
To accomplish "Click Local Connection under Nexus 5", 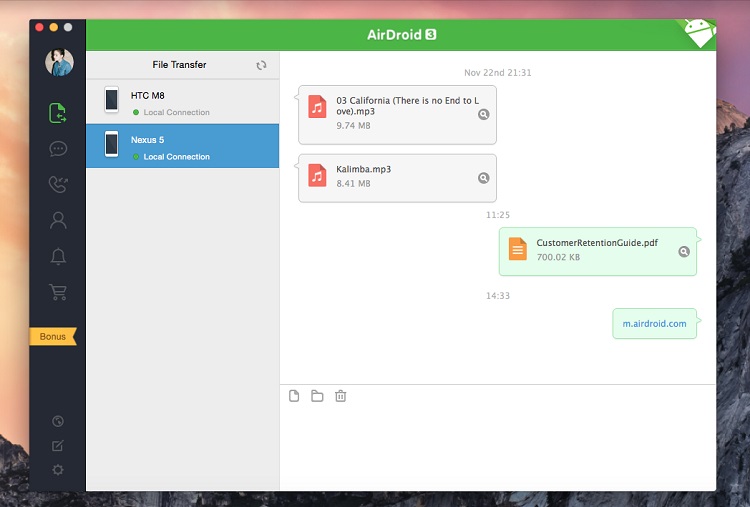I will (176, 157).
